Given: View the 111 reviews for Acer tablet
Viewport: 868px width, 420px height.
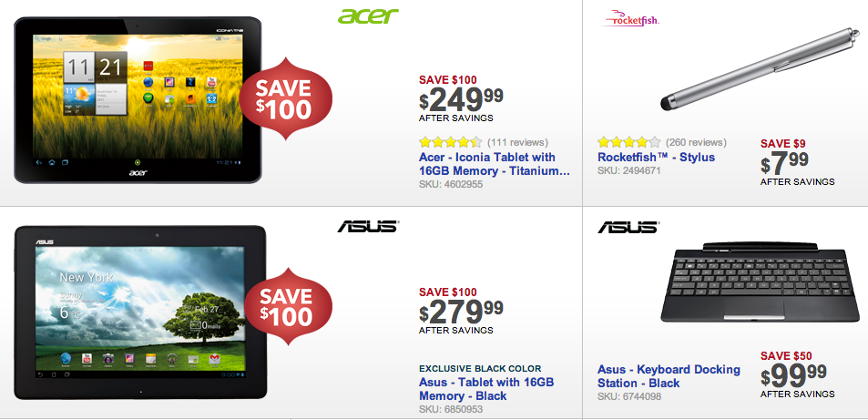Looking at the screenshot, I should (x=516, y=142).
